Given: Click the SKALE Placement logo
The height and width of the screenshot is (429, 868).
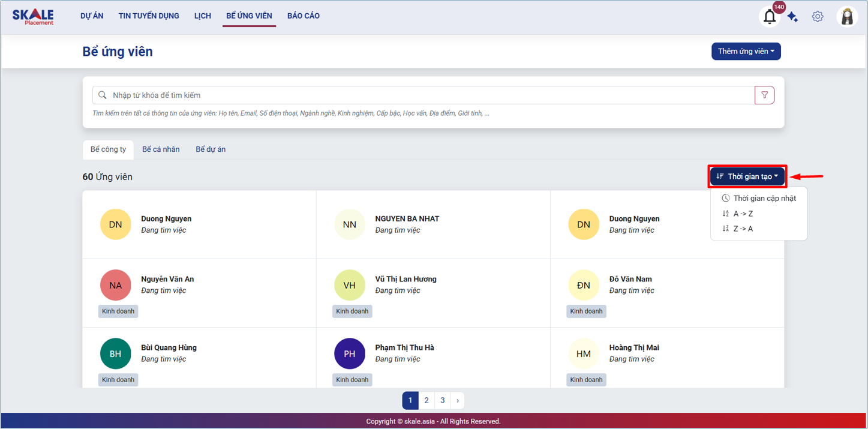Looking at the screenshot, I should click(33, 17).
